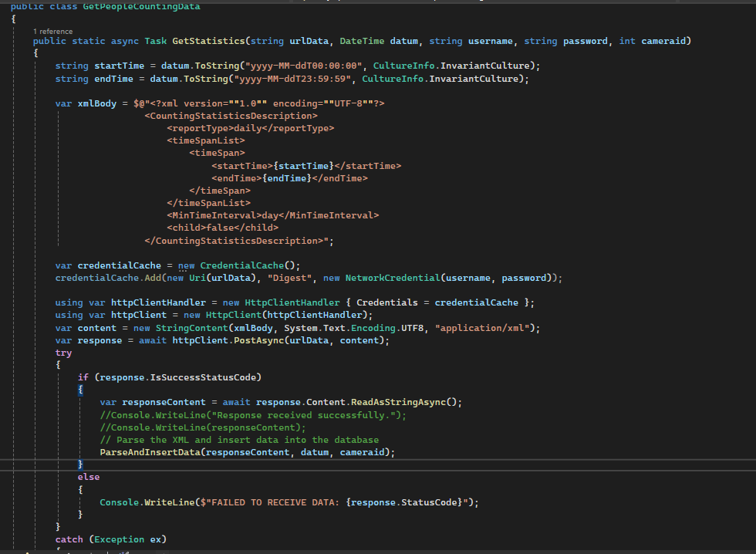Set a breakpoint beside the PostAsync line
756x554 pixels.
pos(8,339)
